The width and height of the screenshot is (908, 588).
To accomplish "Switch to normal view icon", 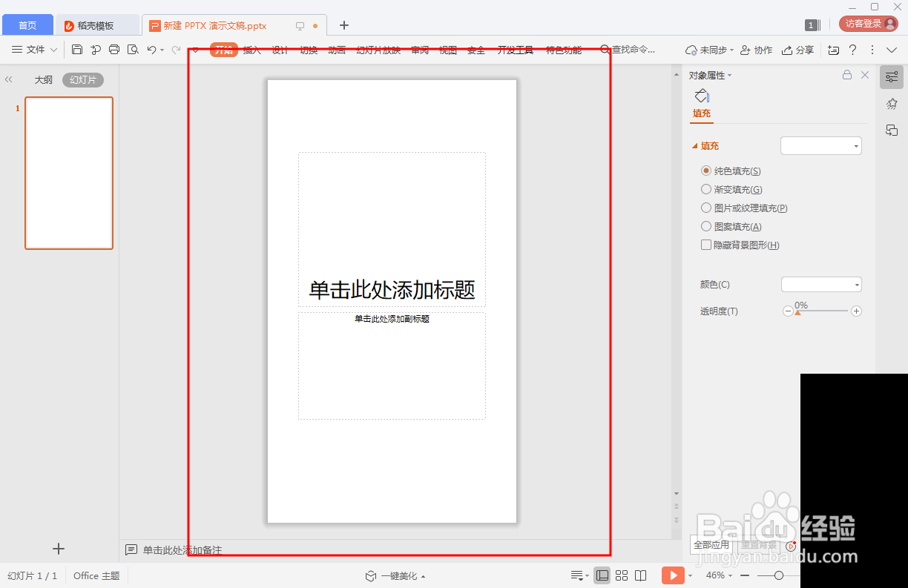I will [602, 575].
